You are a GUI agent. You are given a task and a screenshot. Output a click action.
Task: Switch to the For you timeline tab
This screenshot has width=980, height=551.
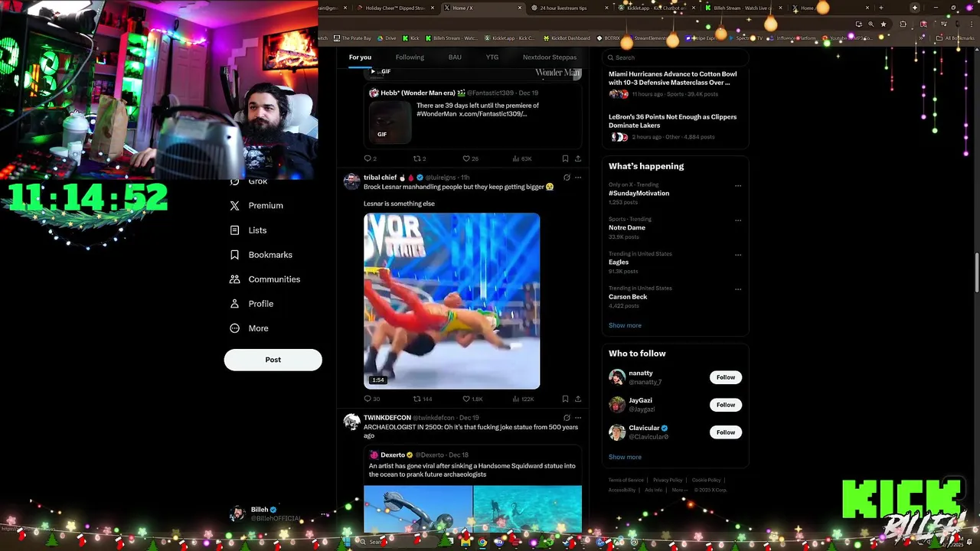pyautogui.click(x=360, y=57)
